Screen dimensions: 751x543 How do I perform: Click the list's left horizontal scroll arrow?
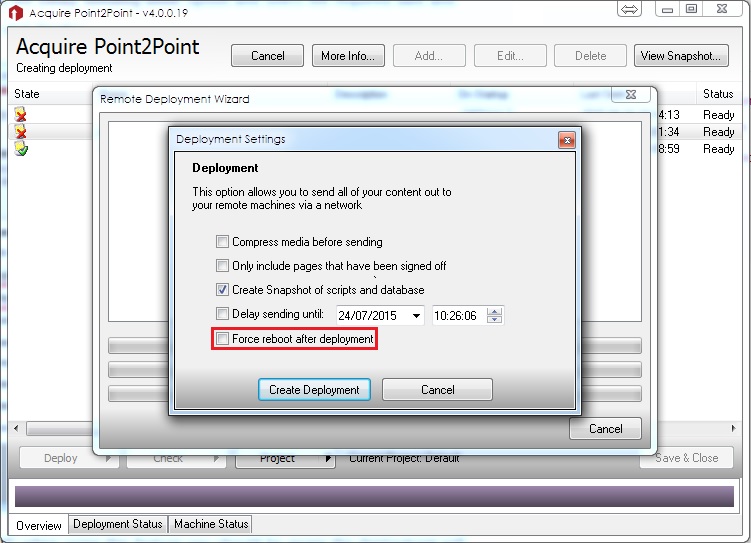(17, 428)
